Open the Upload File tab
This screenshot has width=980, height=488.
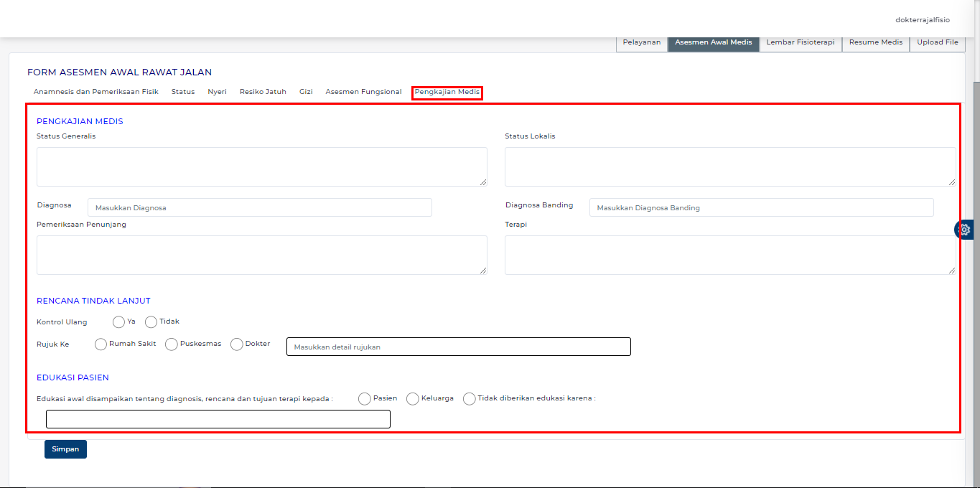[937, 43]
